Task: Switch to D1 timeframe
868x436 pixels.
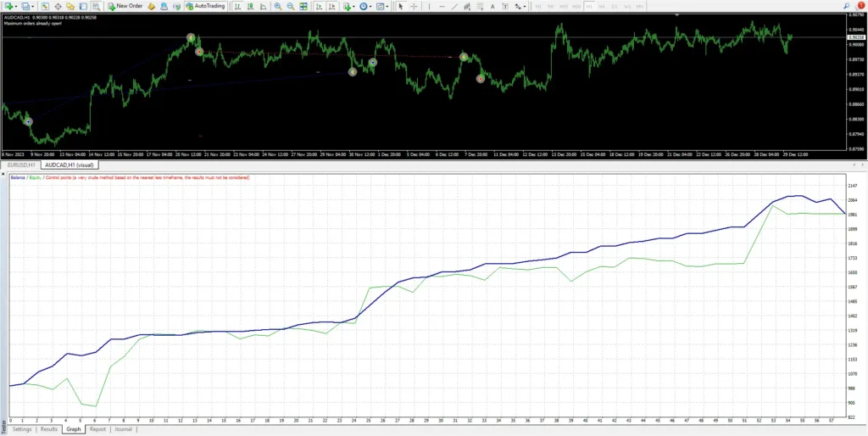Action: [615, 6]
